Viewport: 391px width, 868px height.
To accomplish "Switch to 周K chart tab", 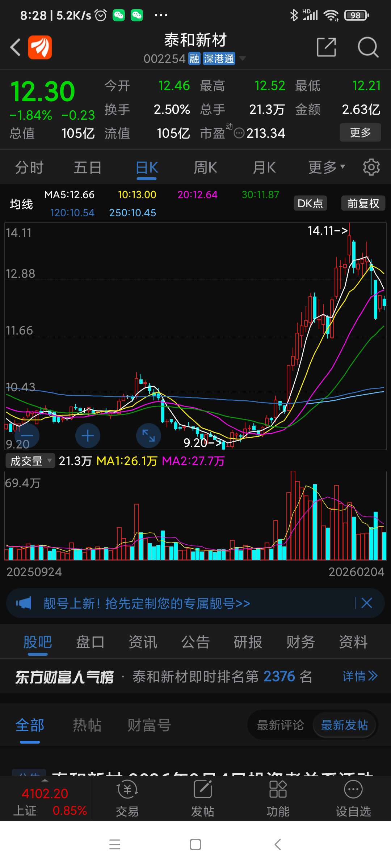I will point(205,168).
